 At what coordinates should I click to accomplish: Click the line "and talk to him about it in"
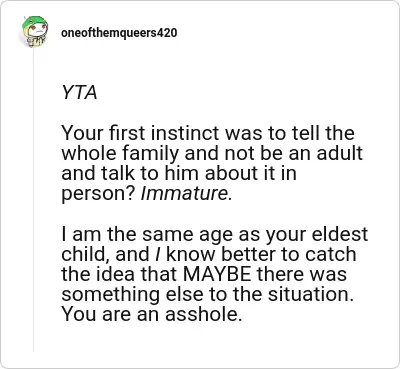179,173
